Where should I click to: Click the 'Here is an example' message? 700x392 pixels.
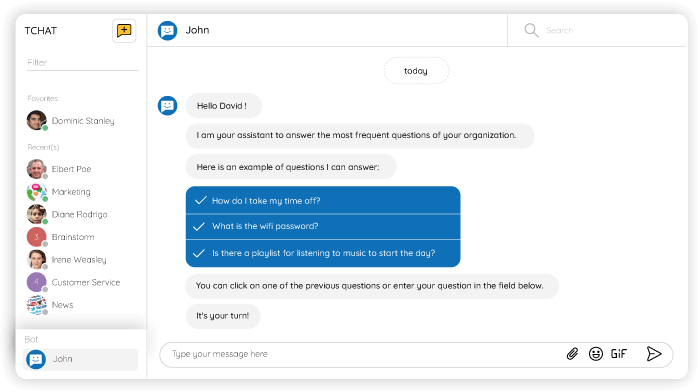[x=291, y=167]
